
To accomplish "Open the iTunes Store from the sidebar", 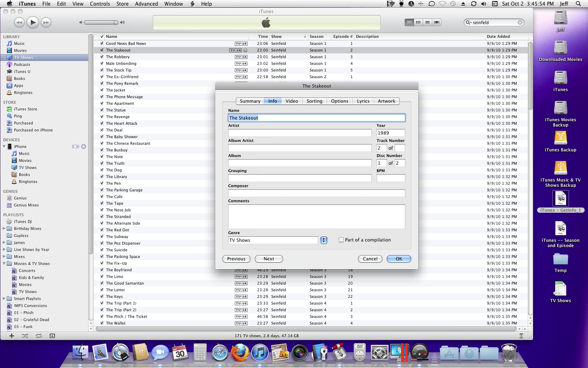I will (x=24, y=109).
